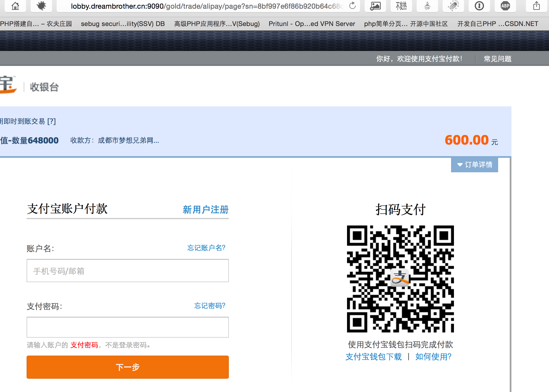549x392 pixels.
Task: Click the Share icon in toolbar
Action: (x=537, y=5)
